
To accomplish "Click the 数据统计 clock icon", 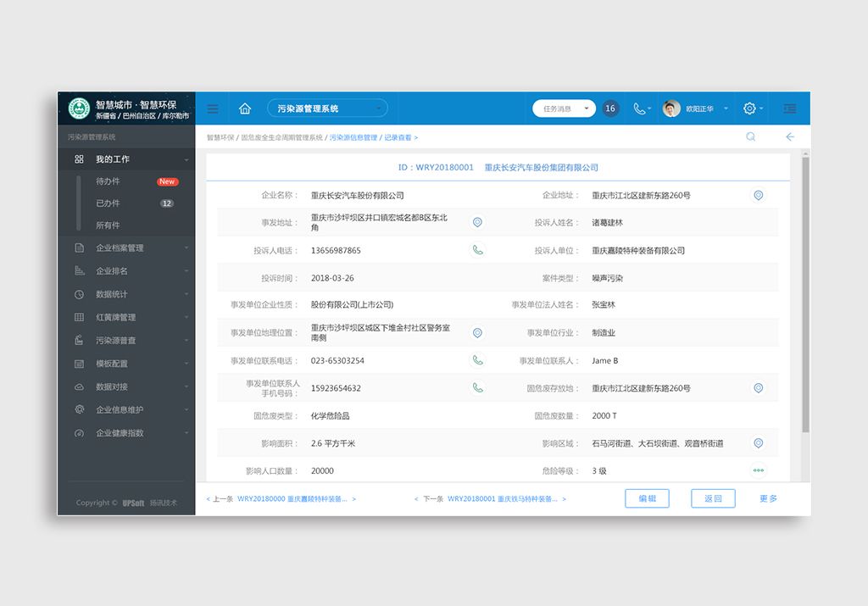I will pos(79,294).
